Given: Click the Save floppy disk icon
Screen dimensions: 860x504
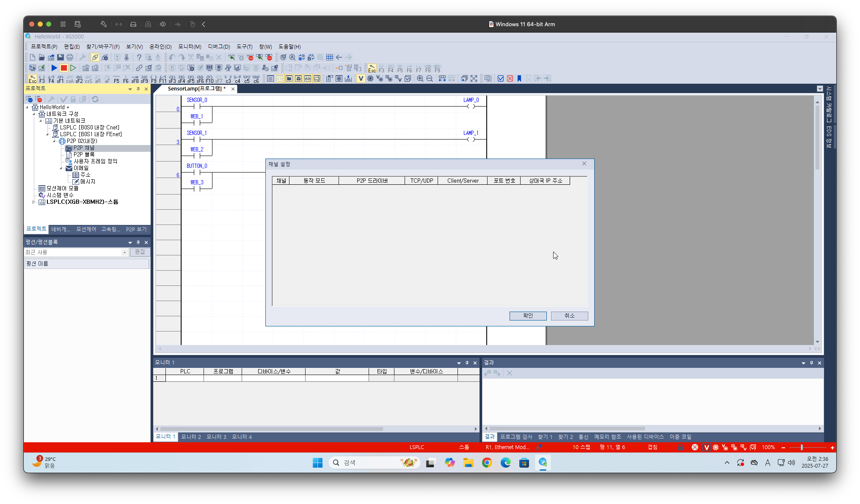Looking at the screenshot, I should [61, 57].
